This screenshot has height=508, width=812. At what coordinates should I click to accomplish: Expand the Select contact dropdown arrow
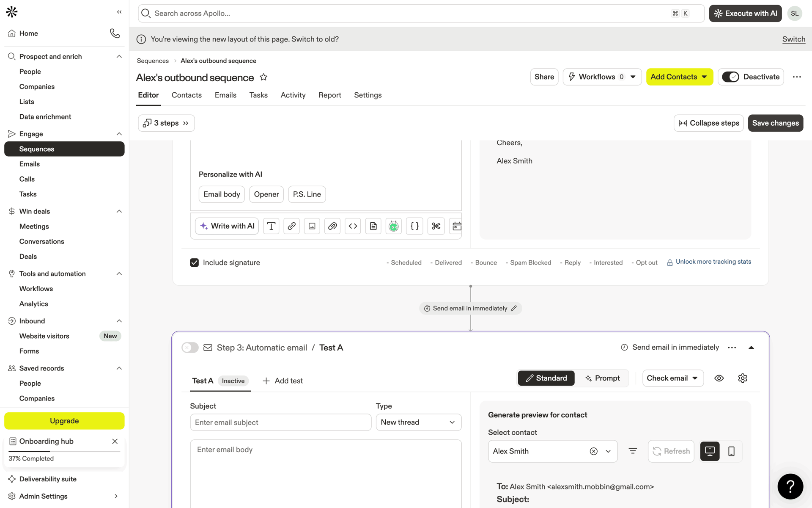pos(608,451)
